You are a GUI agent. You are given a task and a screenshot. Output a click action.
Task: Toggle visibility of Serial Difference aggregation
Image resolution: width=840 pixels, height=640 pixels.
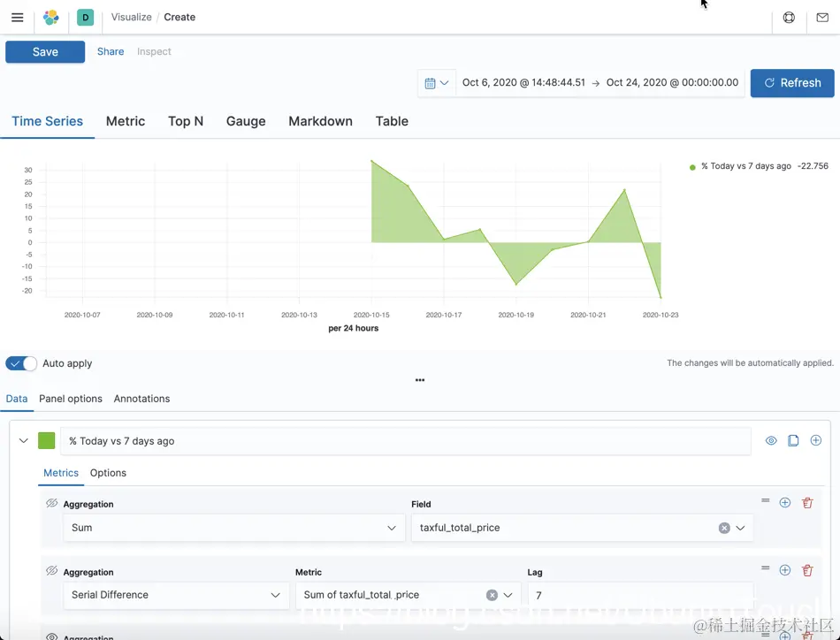click(51, 570)
